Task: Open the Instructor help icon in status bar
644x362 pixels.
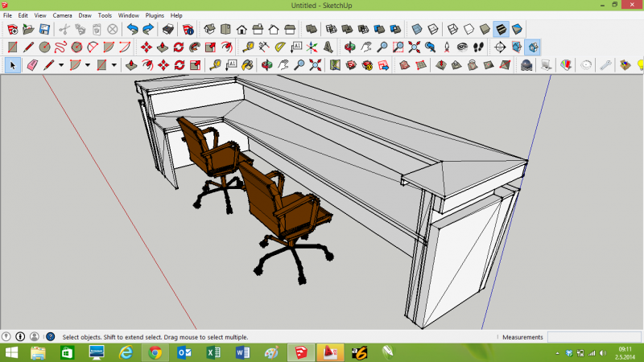Action: click(x=51, y=336)
